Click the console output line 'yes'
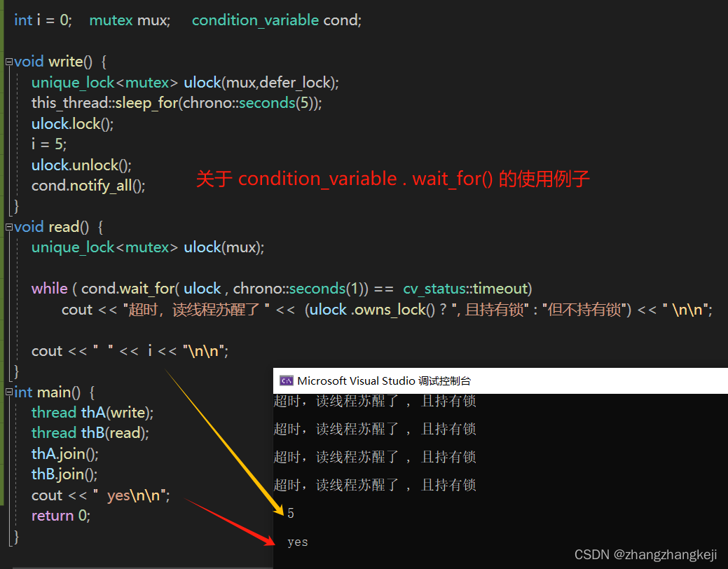This screenshot has height=569, width=728. click(x=298, y=542)
